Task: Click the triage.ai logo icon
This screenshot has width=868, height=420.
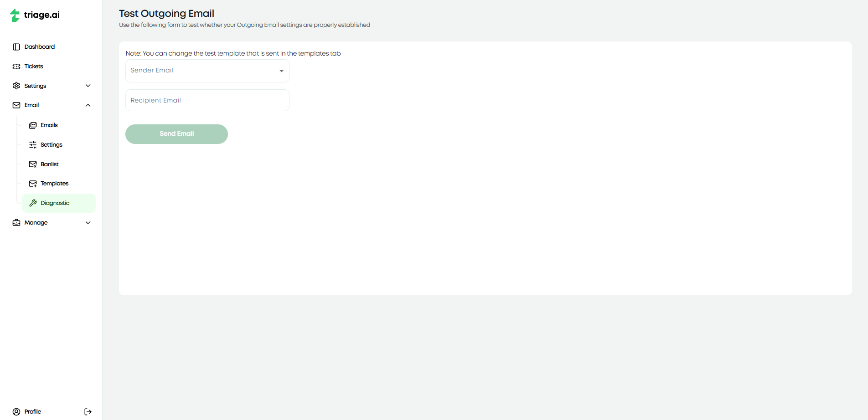Action: pyautogui.click(x=15, y=15)
